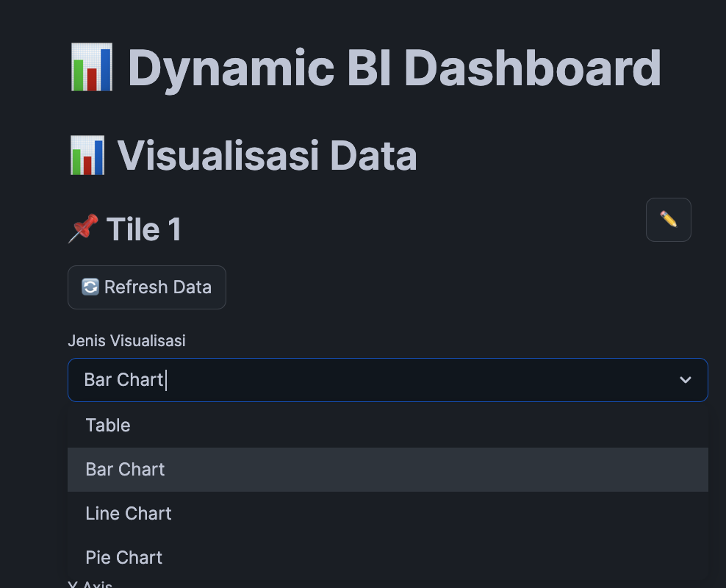This screenshot has height=588, width=726.
Task: Focus the Bar Chart text in the select box
Action: click(x=123, y=380)
